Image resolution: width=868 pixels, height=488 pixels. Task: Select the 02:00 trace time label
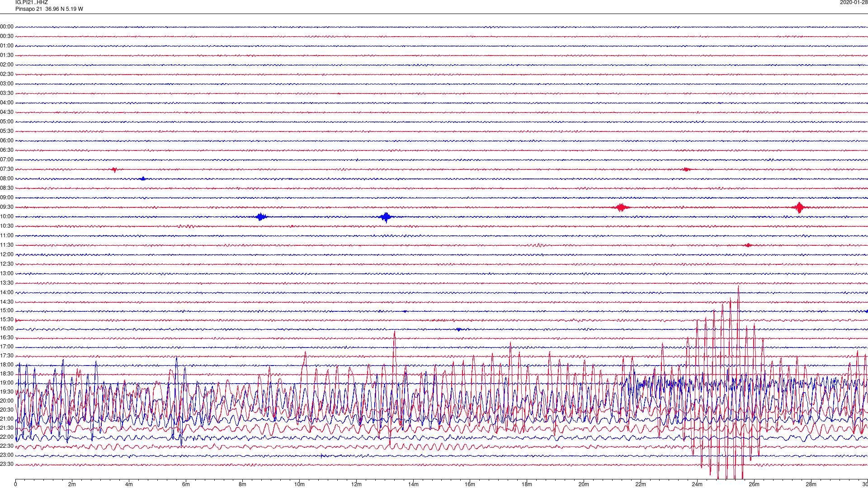point(7,65)
